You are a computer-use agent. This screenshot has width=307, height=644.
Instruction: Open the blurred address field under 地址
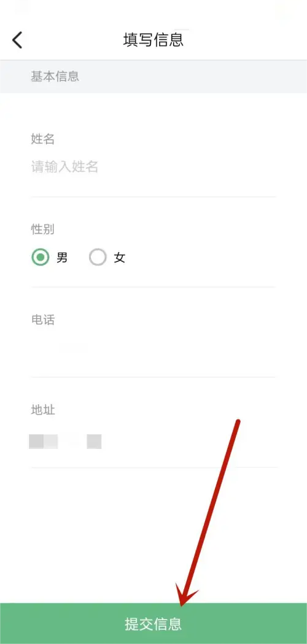[153, 442]
